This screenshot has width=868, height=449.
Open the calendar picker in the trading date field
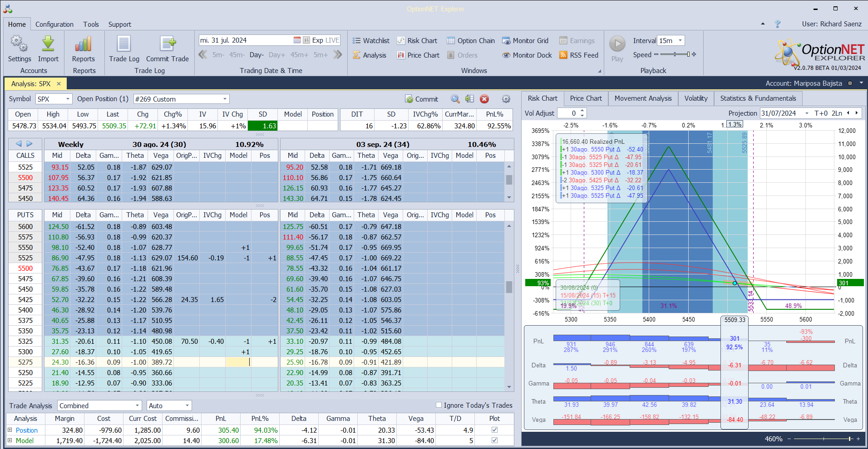click(297, 40)
